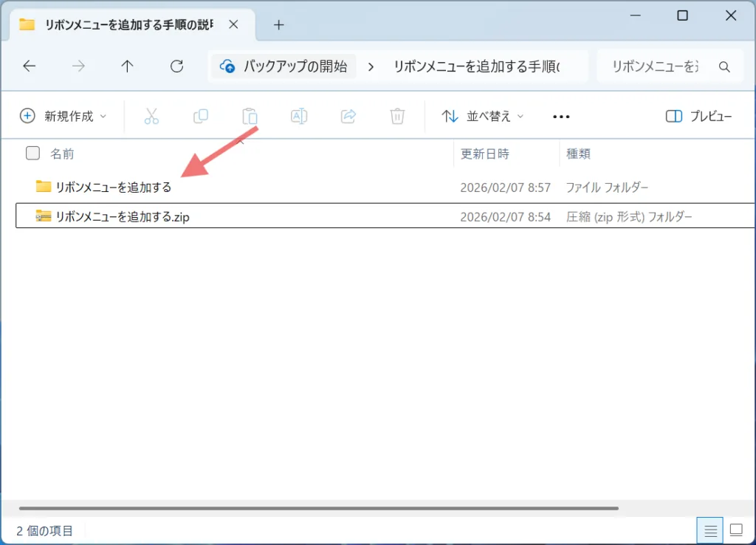The image size is (756, 545).
Task: Add a new tab with plus button
Action: click(278, 24)
